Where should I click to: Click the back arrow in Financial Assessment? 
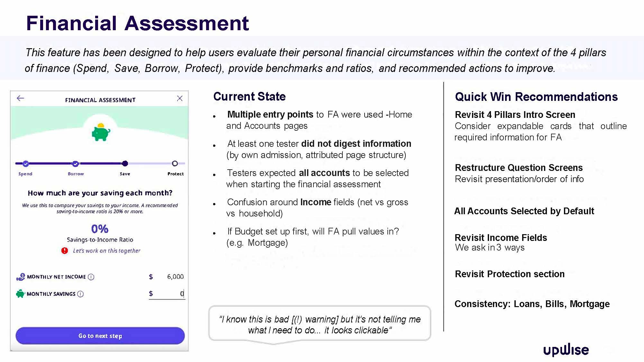21,98
